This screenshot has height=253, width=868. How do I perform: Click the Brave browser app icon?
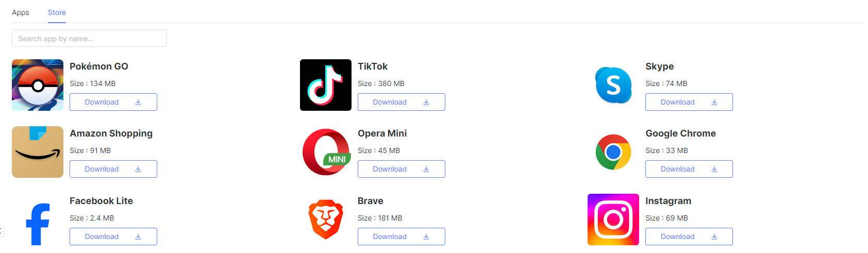pos(326,220)
